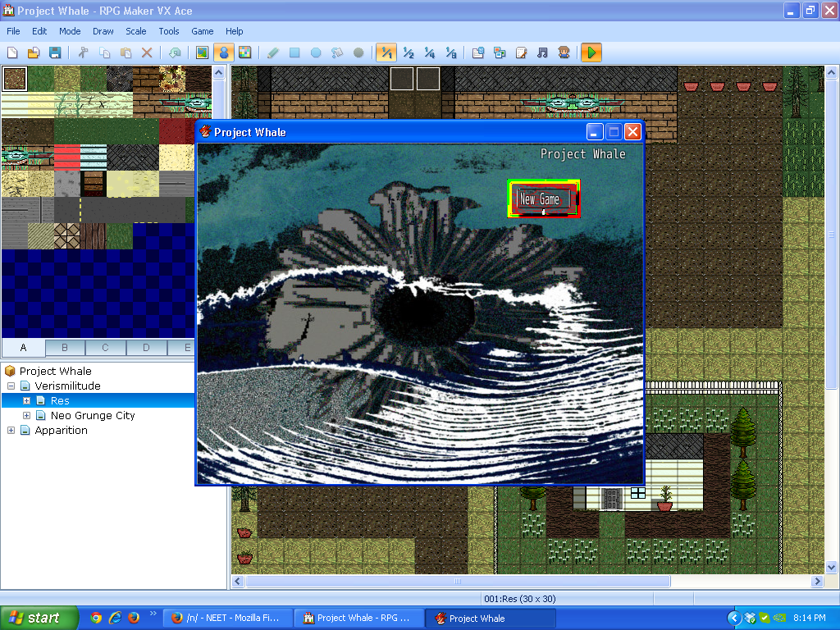Open the File menu
Screen dimensions: 840x630
13,31
